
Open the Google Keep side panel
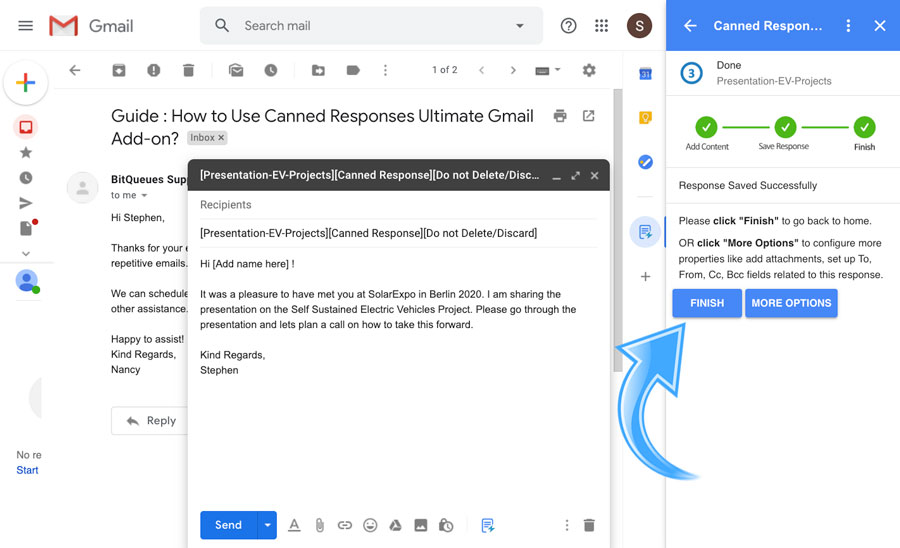645,118
